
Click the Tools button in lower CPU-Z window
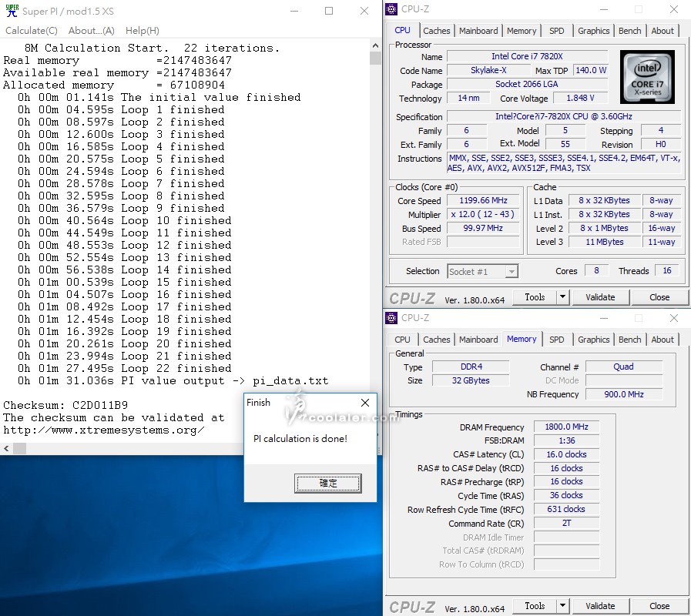(x=535, y=606)
